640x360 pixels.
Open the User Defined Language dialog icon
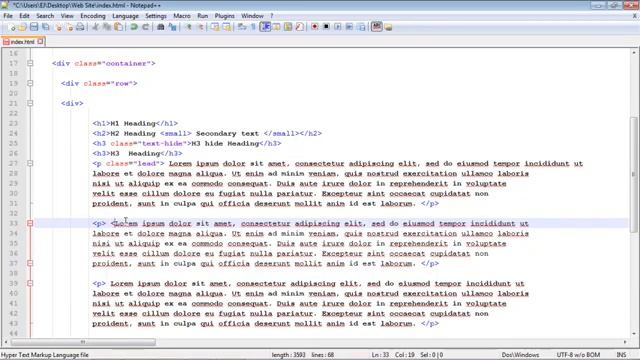tap(276, 27)
